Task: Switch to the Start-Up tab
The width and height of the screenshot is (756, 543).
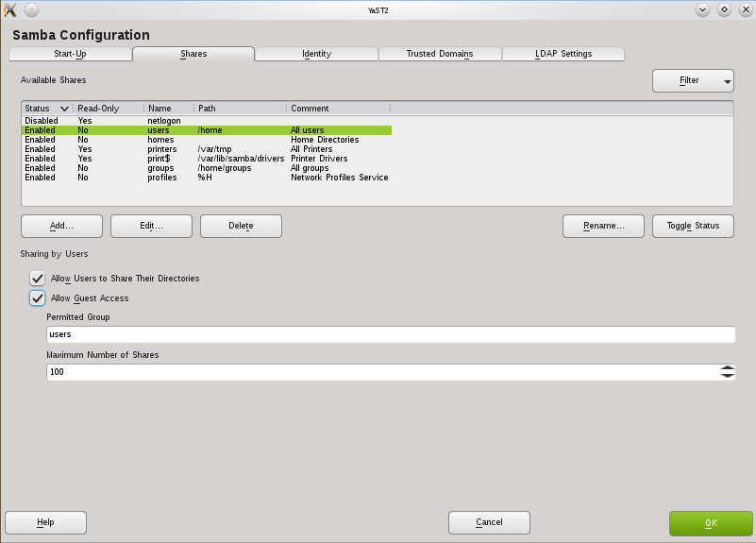Action: pos(71,54)
